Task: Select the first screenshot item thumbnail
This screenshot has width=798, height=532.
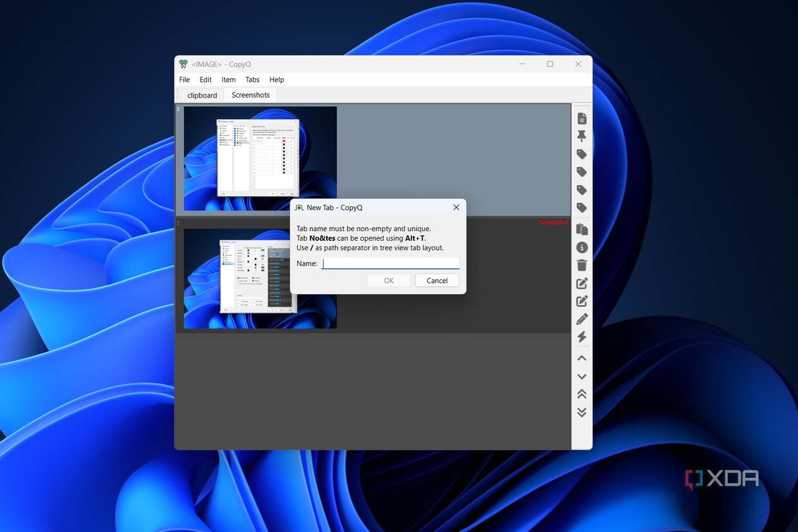Action: click(260, 158)
